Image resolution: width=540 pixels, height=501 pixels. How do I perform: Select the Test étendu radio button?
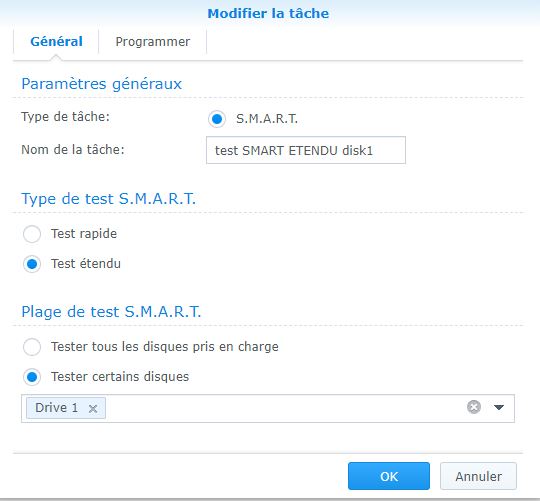32,264
